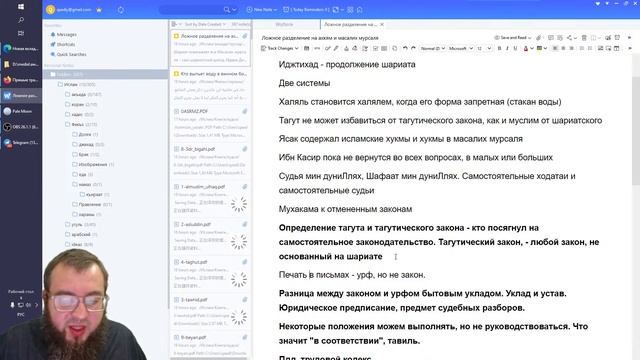Select the хадис folder in tree
The height and width of the screenshot is (360, 640).
click(77, 114)
